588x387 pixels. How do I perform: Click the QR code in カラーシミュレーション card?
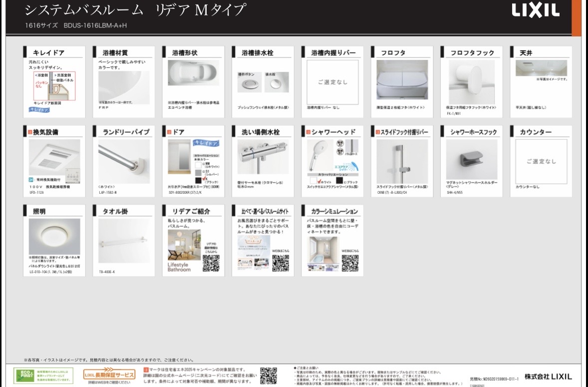349,262
